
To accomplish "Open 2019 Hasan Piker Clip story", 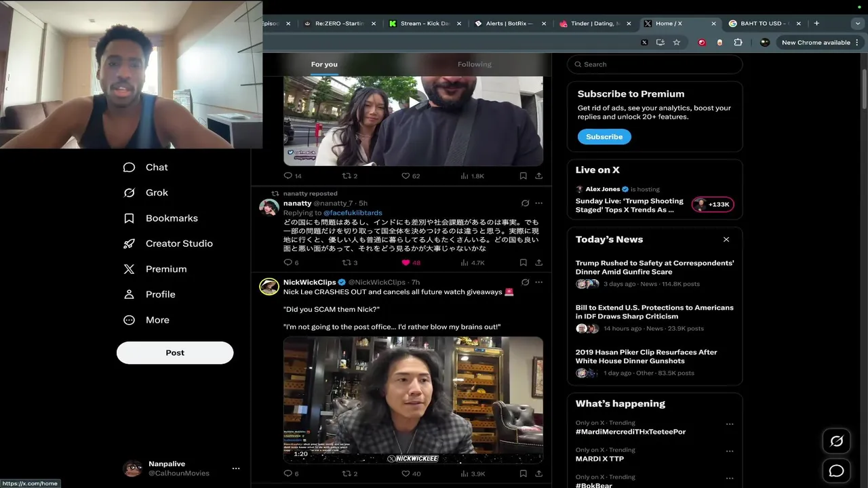I will pyautogui.click(x=654, y=363).
